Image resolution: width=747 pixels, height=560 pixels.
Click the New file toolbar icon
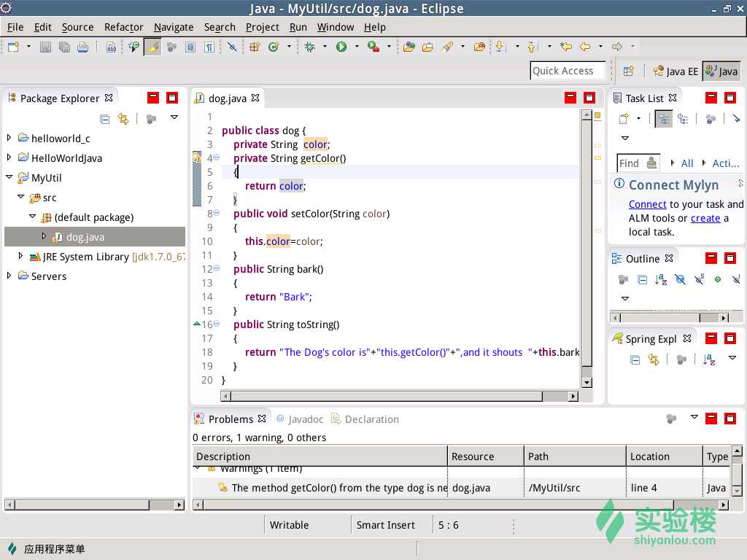coord(13,47)
